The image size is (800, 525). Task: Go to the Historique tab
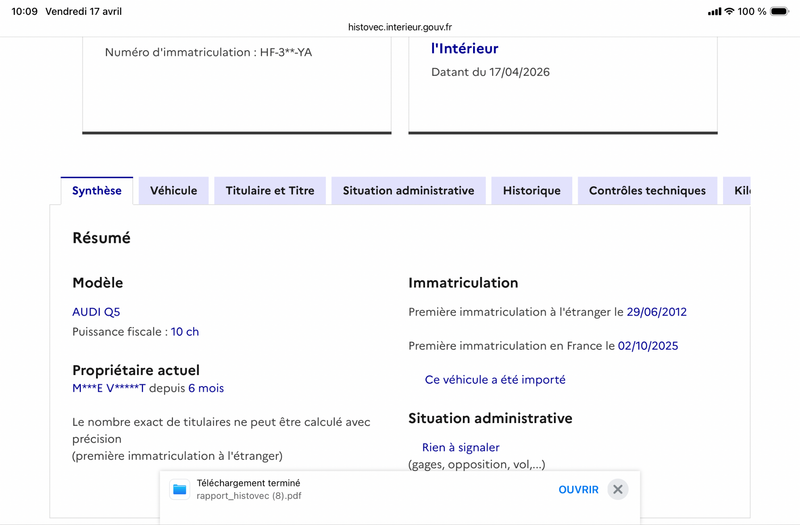click(x=532, y=191)
